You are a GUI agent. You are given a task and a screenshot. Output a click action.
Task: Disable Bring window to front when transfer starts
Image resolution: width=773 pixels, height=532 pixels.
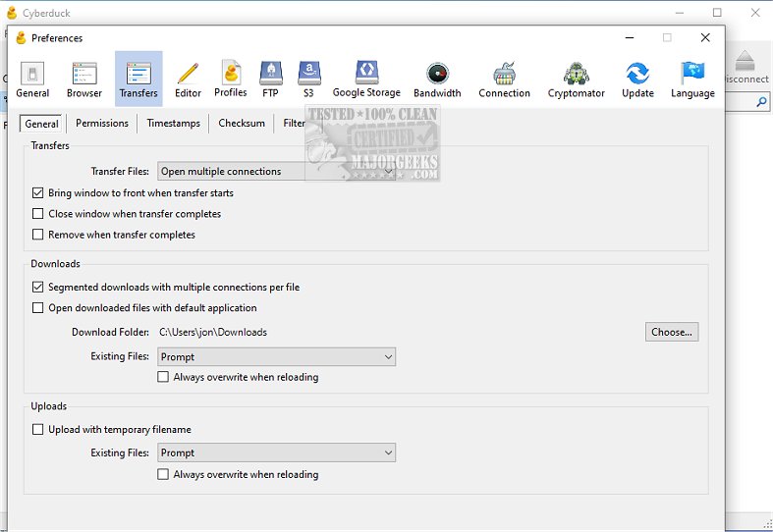[x=38, y=192]
